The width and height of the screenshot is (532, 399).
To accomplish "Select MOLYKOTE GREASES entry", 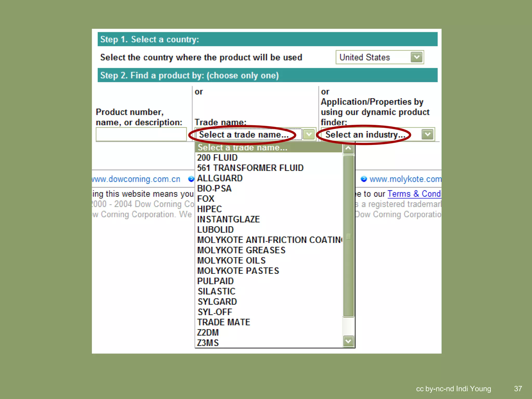I will (x=241, y=250).
